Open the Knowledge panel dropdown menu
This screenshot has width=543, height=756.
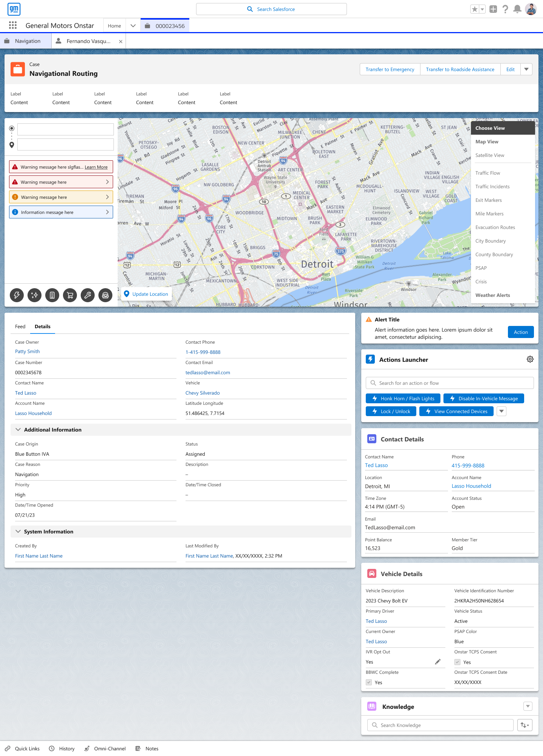[x=528, y=706]
